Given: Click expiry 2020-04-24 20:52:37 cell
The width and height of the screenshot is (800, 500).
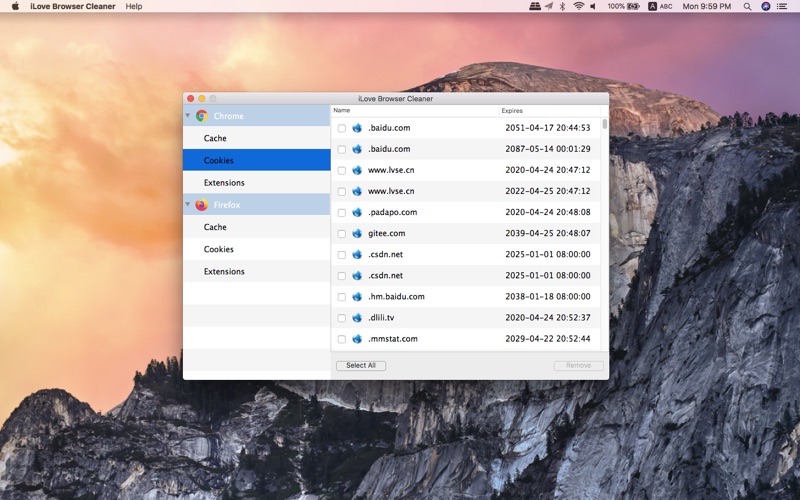Looking at the screenshot, I should (x=548, y=318).
